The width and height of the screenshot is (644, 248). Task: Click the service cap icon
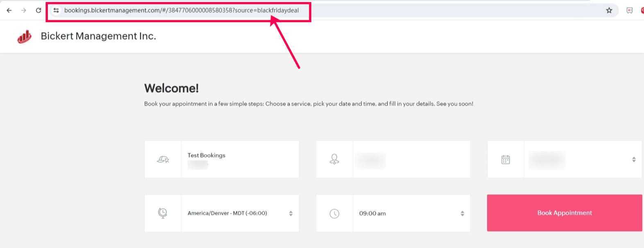tap(163, 159)
